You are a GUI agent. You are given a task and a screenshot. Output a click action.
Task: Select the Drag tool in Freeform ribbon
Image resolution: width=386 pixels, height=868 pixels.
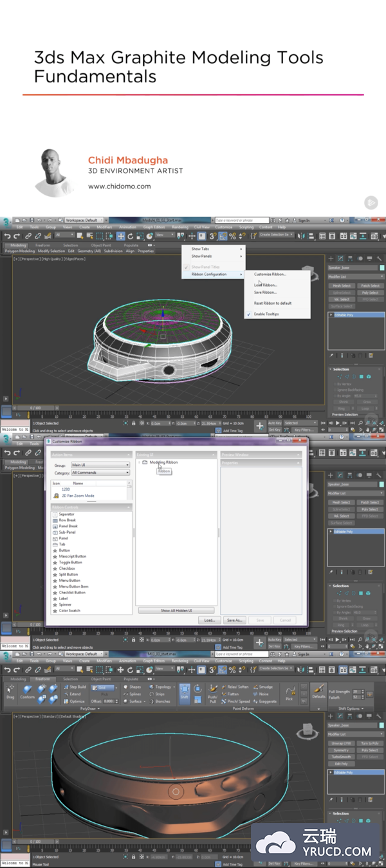point(10,692)
